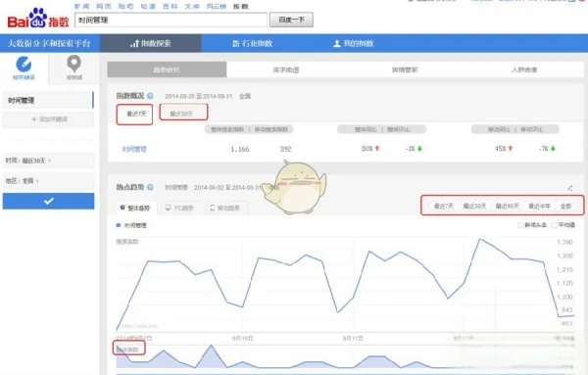Expand the 地区: 全国 selector
This screenshot has height=375, width=588.
[48, 180]
